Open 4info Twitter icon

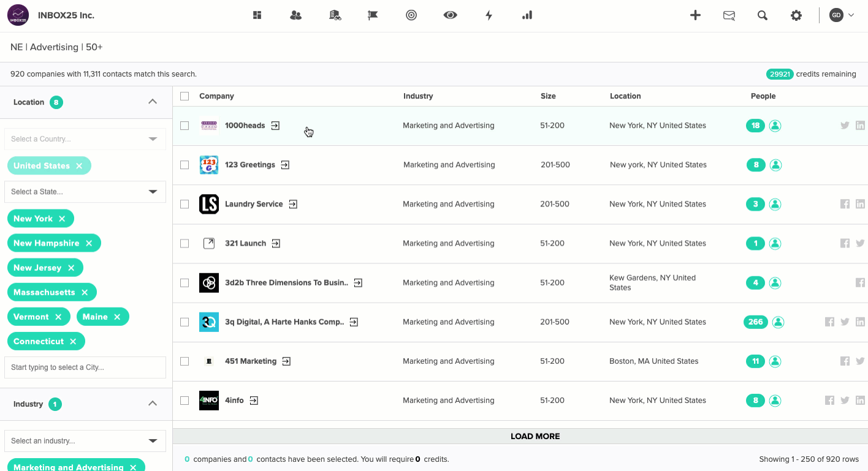click(x=845, y=401)
